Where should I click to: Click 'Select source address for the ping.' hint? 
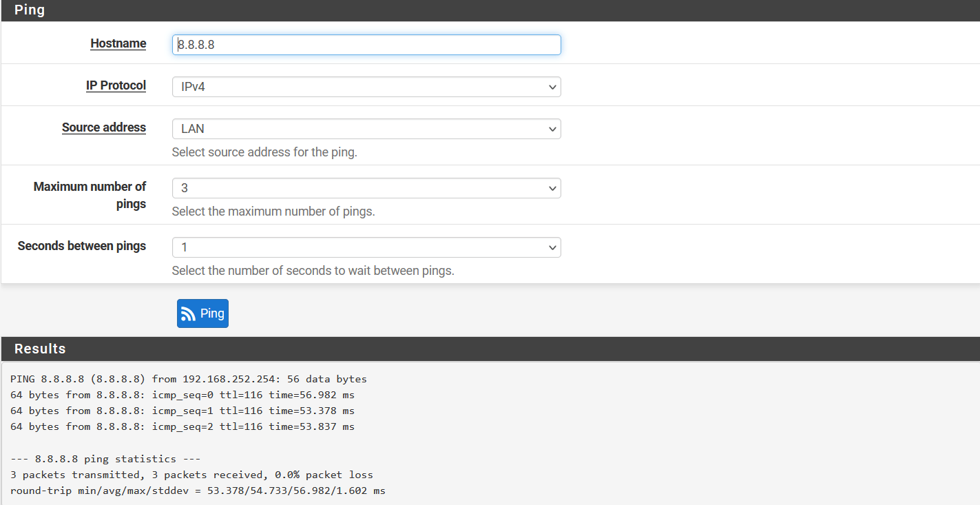click(264, 152)
